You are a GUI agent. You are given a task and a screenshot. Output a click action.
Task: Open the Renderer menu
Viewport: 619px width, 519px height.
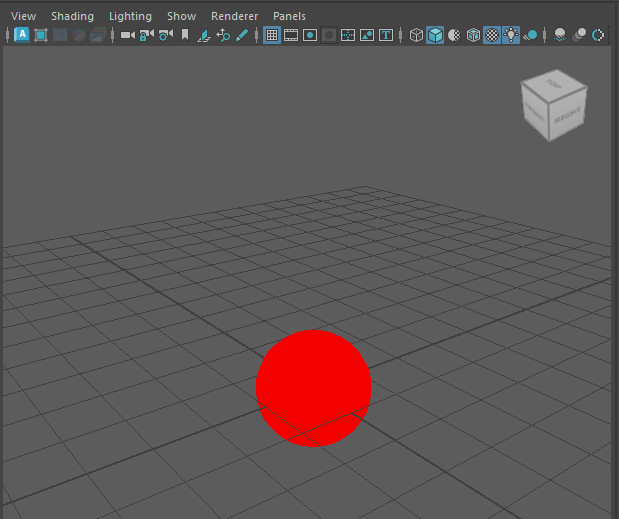[234, 16]
